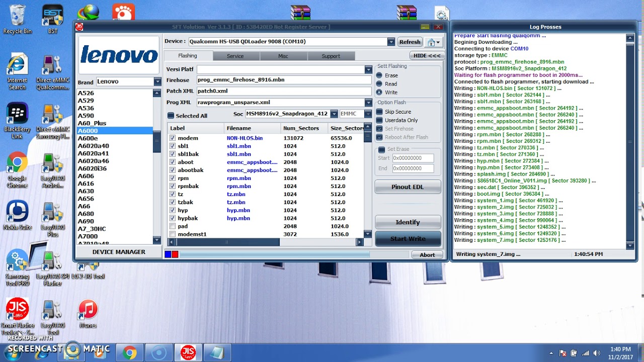Viewport: 644px width, 362px height.
Task: Switch to the Support tab
Action: coord(331,56)
